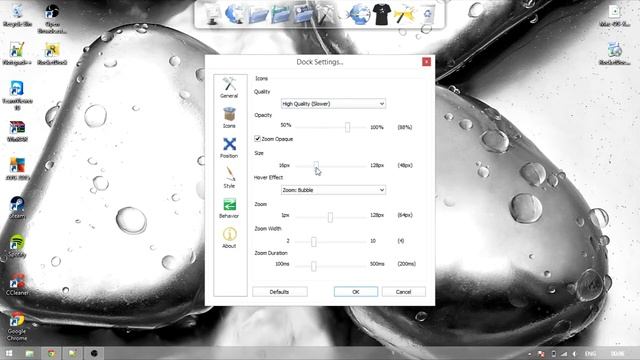Viewport: 640px width, 360px height.
Task: Click the volume icon in system tray
Action: coord(574,354)
